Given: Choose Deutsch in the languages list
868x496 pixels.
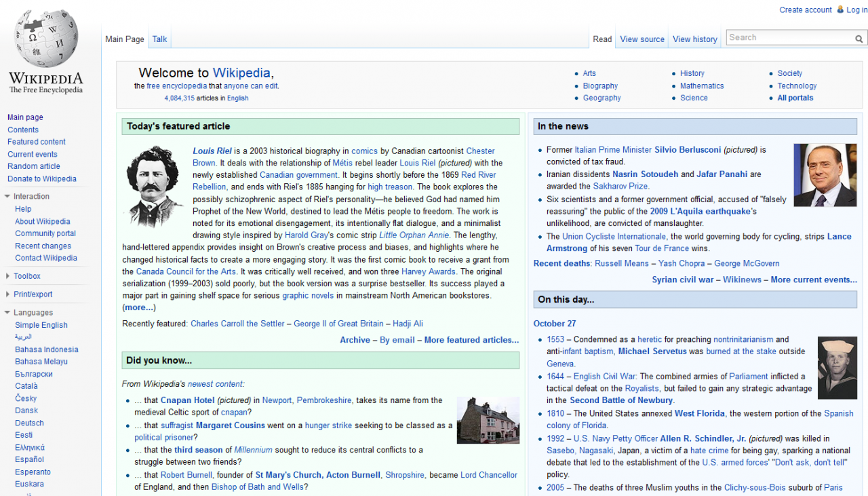Looking at the screenshot, I should pyautogui.click(x=29, y=423).
